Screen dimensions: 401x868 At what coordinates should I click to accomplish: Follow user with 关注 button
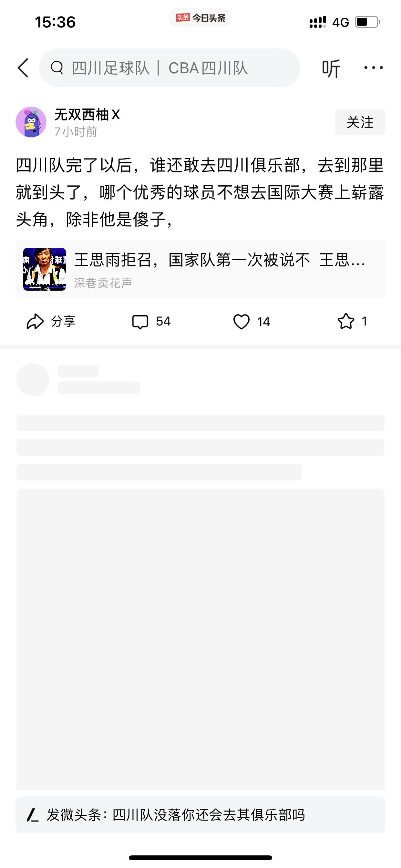(x=360, y=122)
